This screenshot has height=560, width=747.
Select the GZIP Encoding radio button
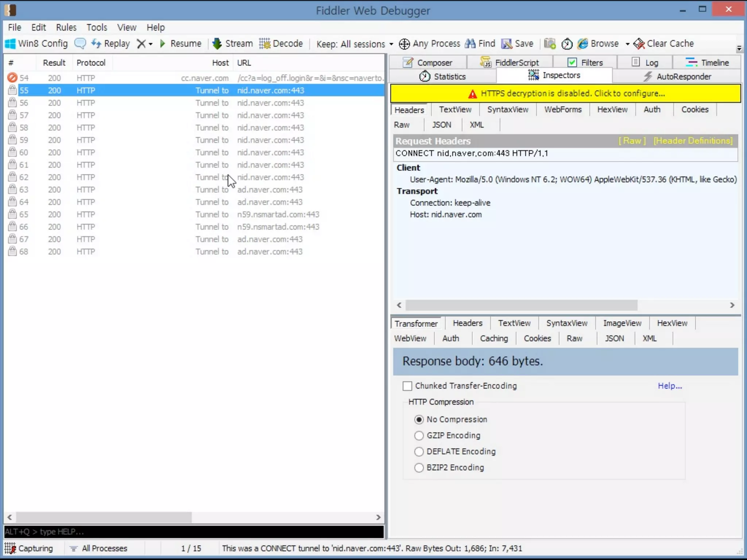419,436
